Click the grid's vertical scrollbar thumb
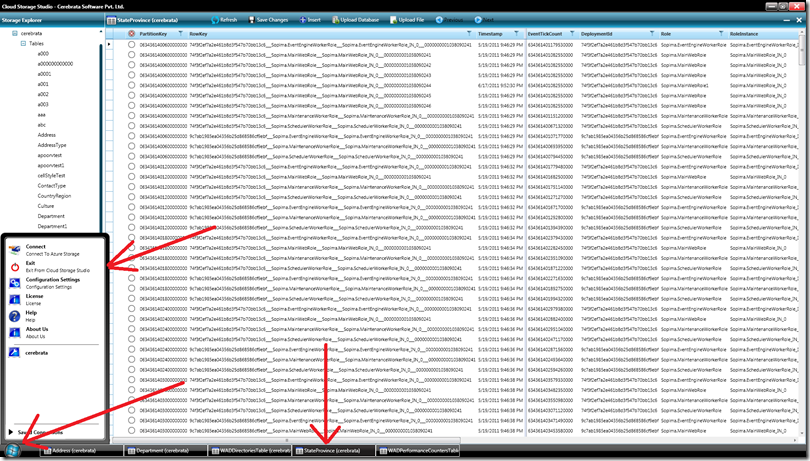This screenshot has height=461, width=810. (x=803, y=52)
